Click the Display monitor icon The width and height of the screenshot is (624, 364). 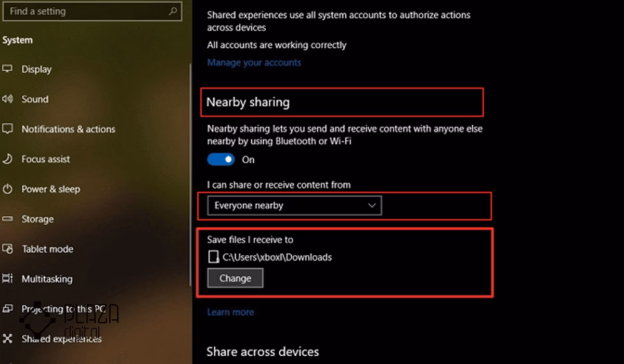tap(7, 69)
